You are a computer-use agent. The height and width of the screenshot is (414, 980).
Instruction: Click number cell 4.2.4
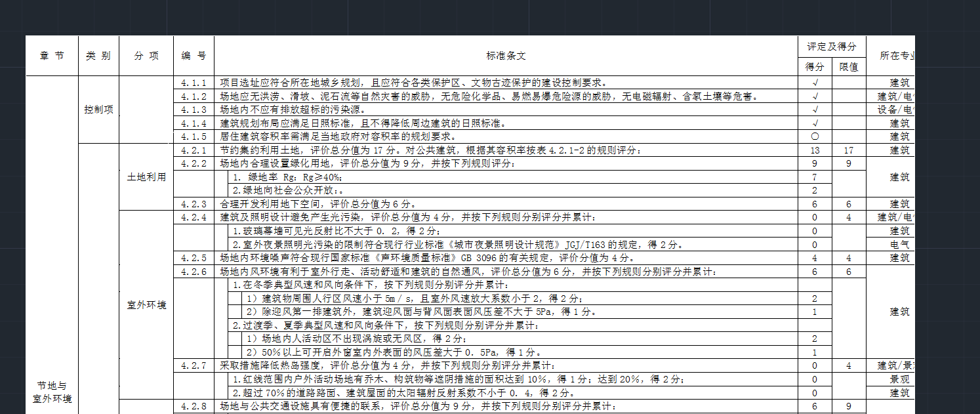click(194, 217)
